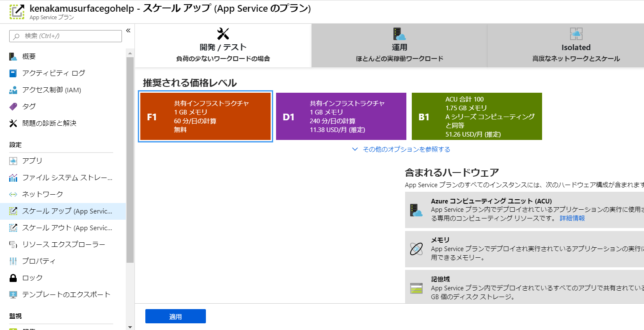Click the ファイル システム ストレージ icon
Screen dimensions: 644x330
13,178
